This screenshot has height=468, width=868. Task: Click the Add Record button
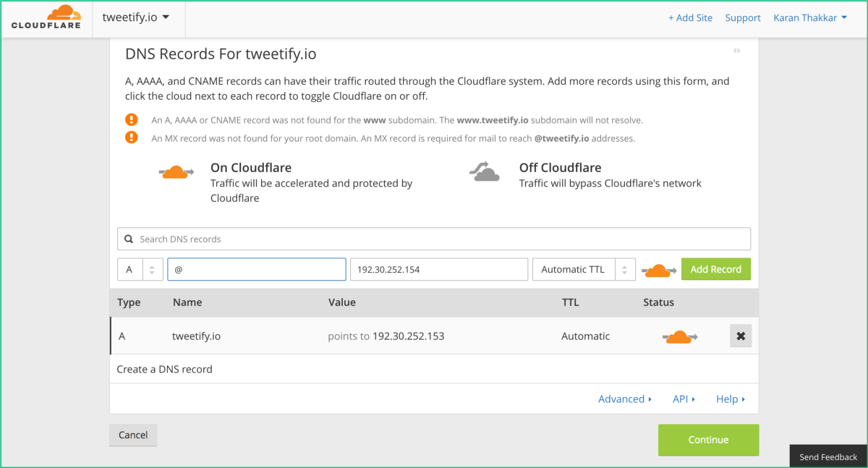point(716,269)
